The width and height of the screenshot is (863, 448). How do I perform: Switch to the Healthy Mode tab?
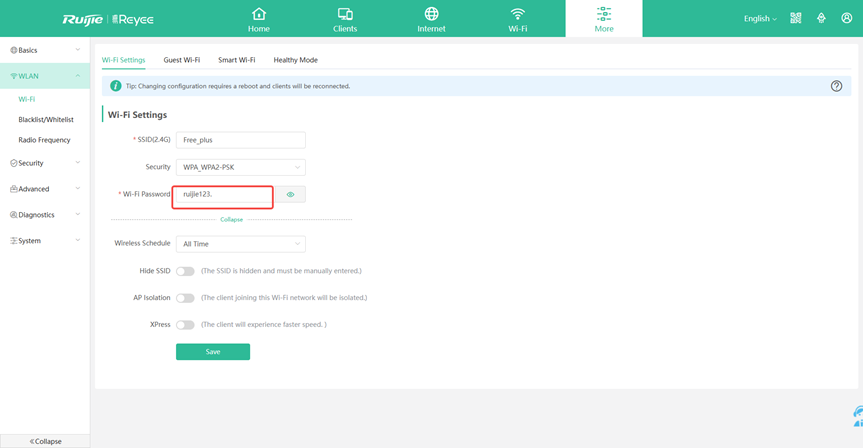click(295, 60)
